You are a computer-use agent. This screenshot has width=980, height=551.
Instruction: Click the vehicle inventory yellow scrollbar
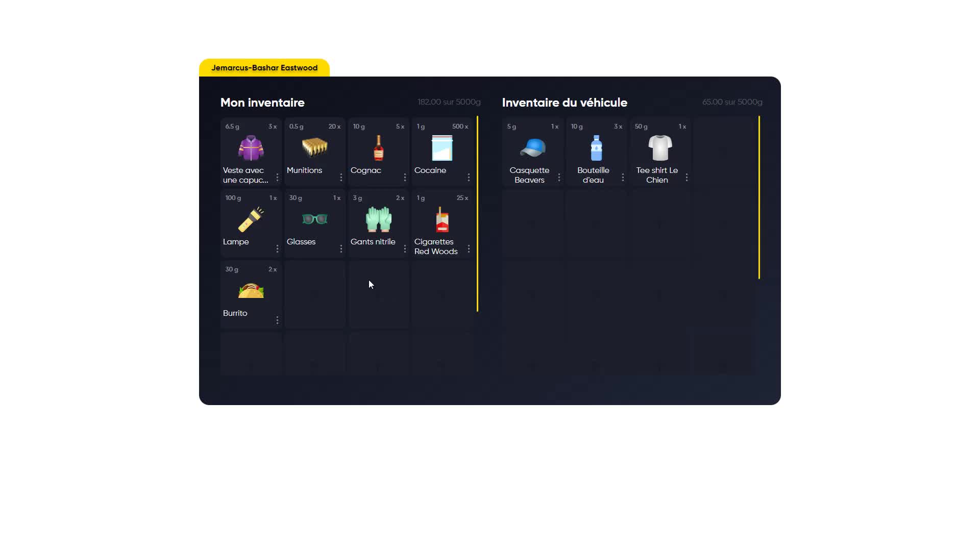(x=759, y=197)
